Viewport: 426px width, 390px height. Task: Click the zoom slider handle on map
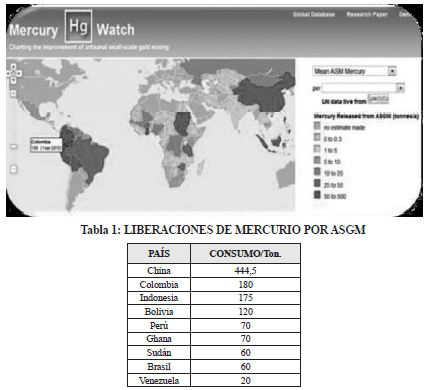click(x=14, y=146)
